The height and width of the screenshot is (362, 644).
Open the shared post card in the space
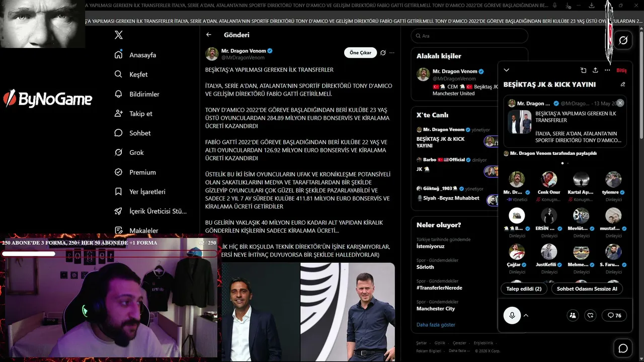(x=565, y=121)
